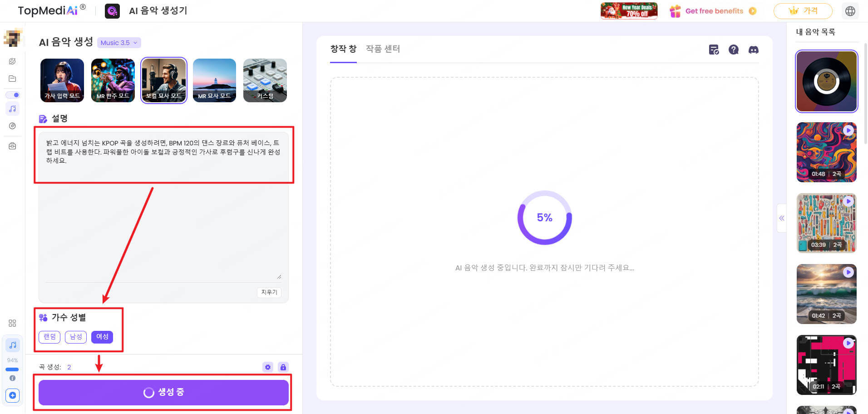Screen dimensions: 868x414
Task: Click the blue plus button in sidebar
Action: [13, 395]
